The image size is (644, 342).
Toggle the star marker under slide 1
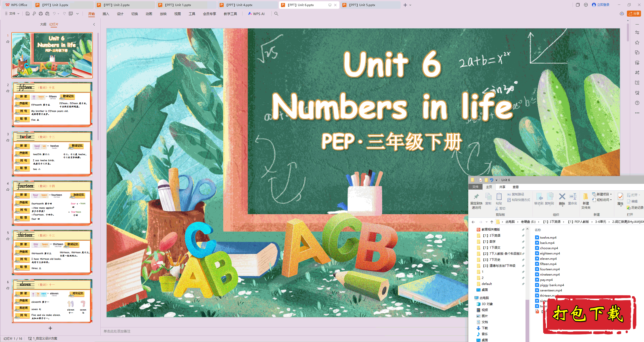(8, 42)
